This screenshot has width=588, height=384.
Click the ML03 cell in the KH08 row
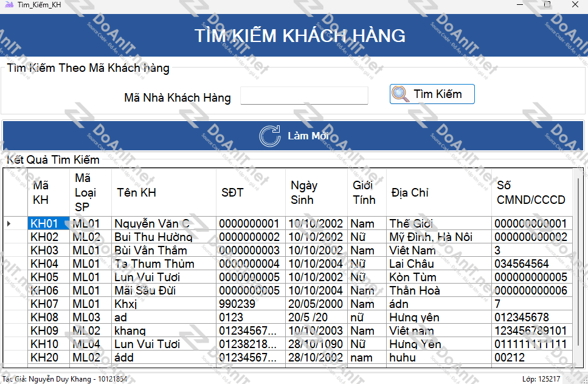click(91, 318)
